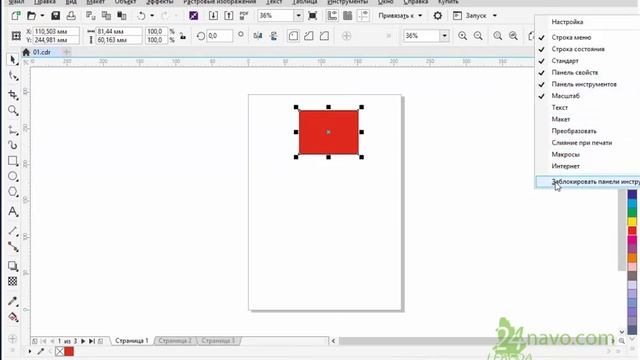This screenshot has width=640, height=360.
Task: Expand the arrow flyout left of the bottom eyedropper
Action: (30, 351)
